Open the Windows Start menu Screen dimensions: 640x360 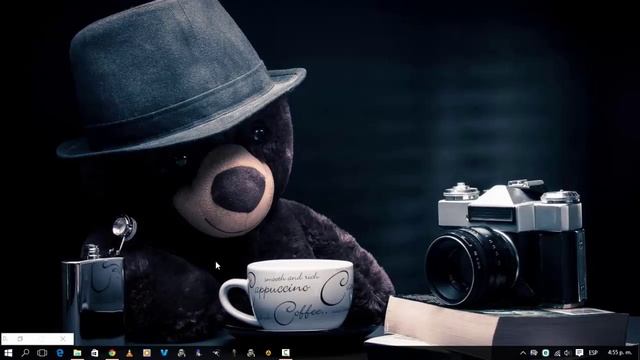8,353
